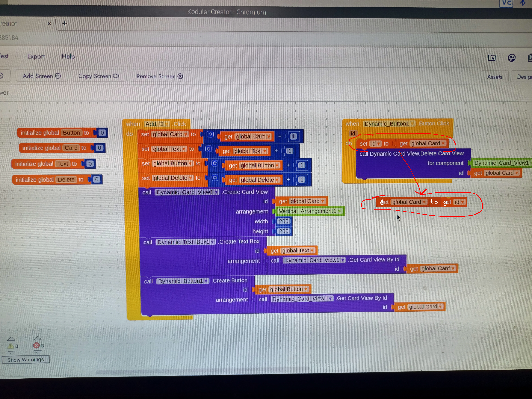Expand Dynamic_Text_Box1 component dropdown
Screen dimensions: 532x399
point(213,242)
